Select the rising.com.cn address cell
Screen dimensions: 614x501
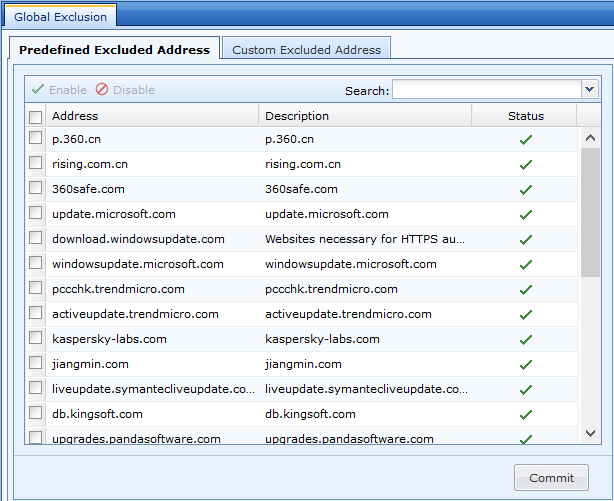pos(152,165)
